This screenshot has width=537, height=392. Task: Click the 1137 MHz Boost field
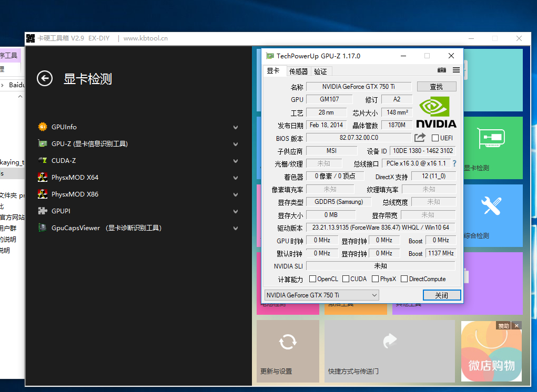click(x=441, y=253)
